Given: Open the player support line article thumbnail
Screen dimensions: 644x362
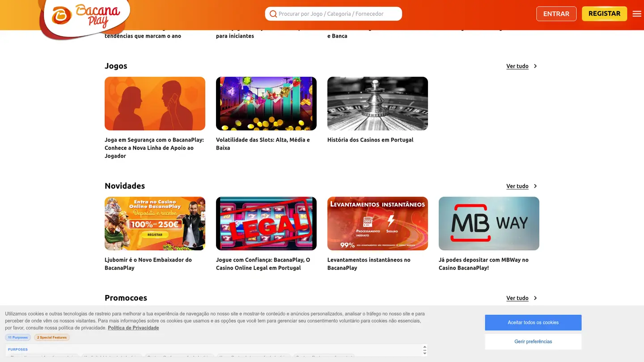Looking at the screenshot, I should (155, 104).
